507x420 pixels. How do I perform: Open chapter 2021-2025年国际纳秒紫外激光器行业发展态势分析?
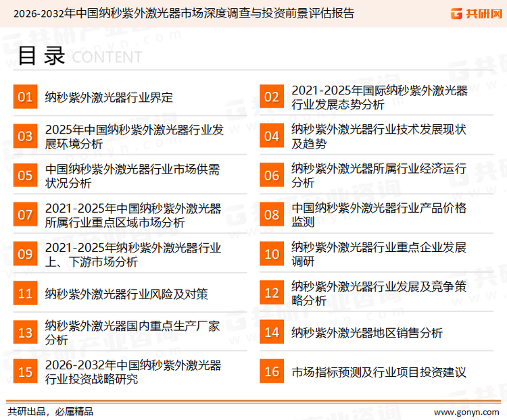click(x=379, y=97)
